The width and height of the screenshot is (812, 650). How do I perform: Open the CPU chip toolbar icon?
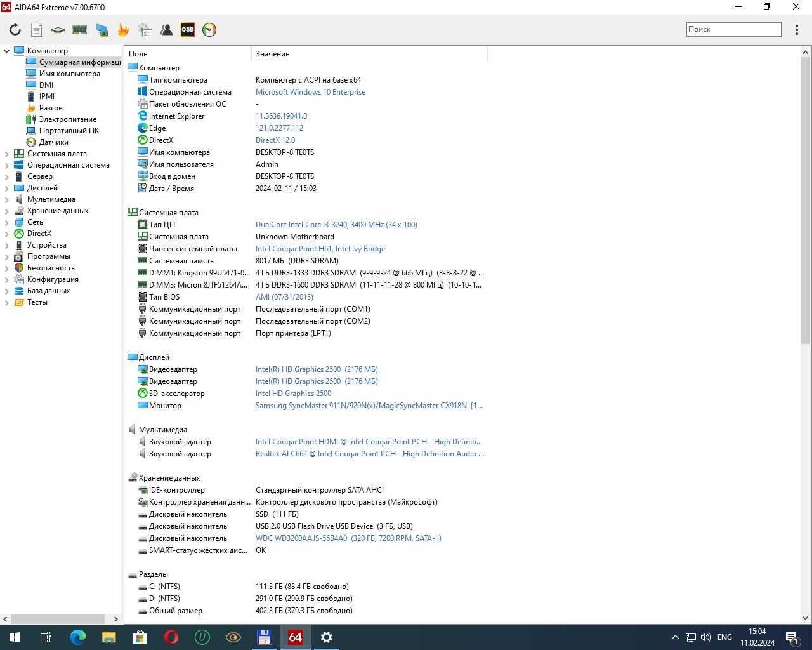click(x=58, y=30)
